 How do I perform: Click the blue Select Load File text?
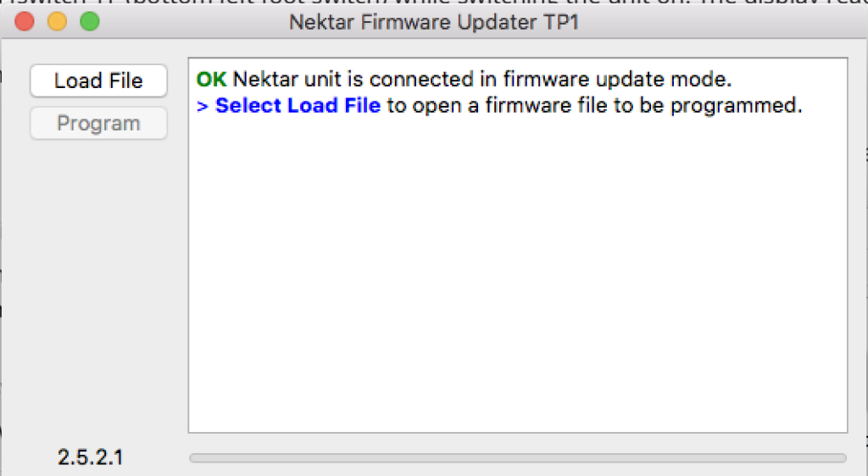(298, 107)
